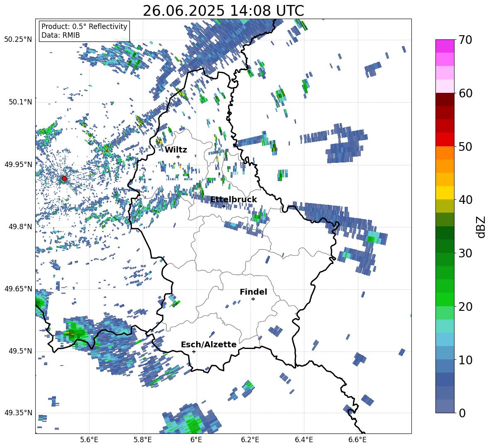The width and height of the screenshot is (491, 448).
Task: Click the 5.6°E longitude label
Action: [89, 440]
